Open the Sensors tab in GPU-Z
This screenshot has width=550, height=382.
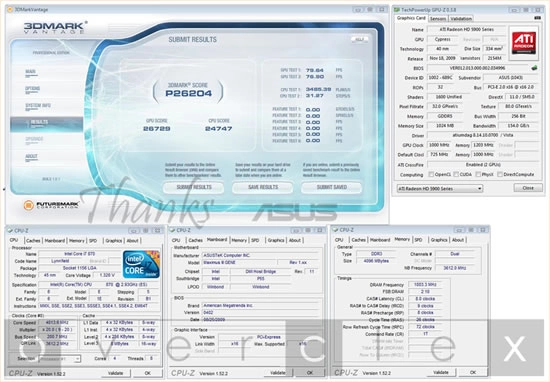tap(438, 19)
